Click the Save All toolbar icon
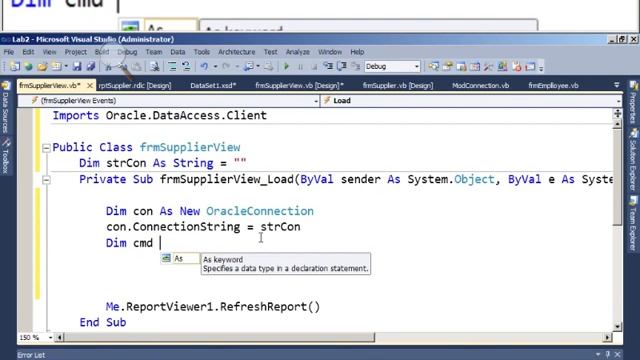 pos(91,66)
